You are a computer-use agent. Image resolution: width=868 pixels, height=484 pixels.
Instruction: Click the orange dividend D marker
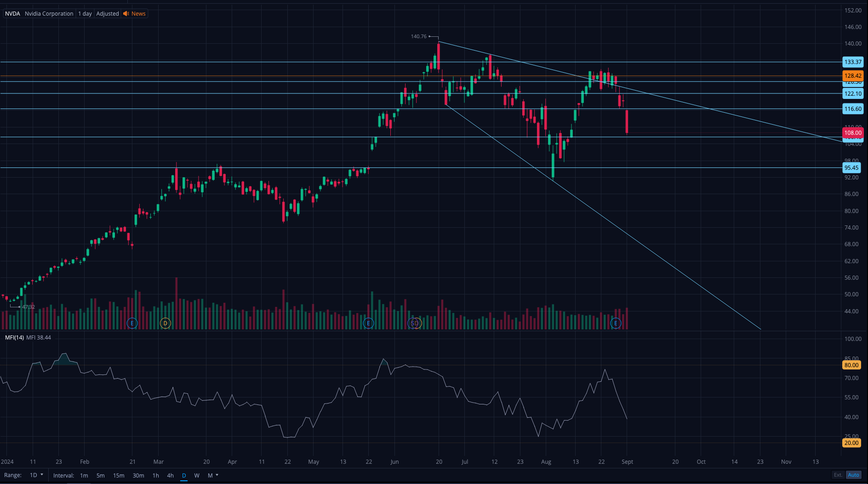click(x=165, y=323)
